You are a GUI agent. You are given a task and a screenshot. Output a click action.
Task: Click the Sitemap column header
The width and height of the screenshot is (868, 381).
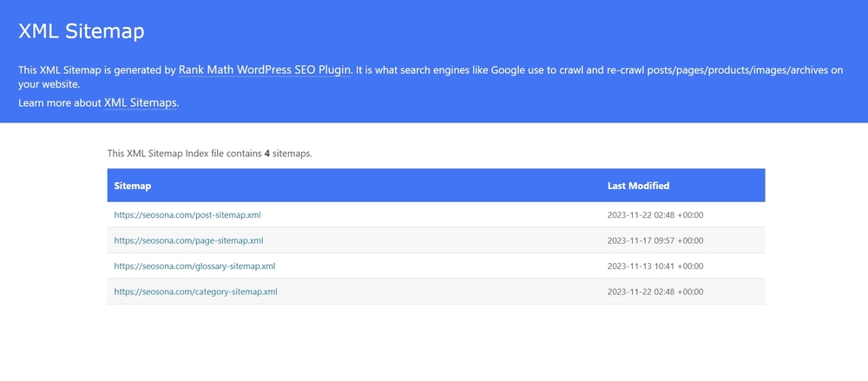[132, 186]
